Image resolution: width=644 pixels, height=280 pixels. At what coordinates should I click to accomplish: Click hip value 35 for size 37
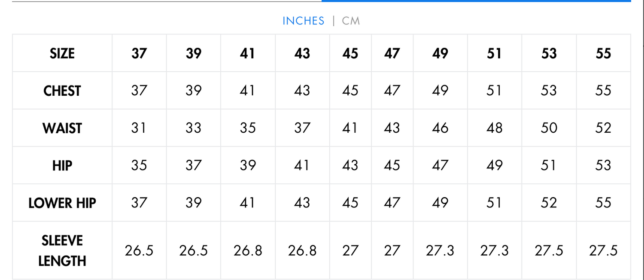click(x=139, y=166)
